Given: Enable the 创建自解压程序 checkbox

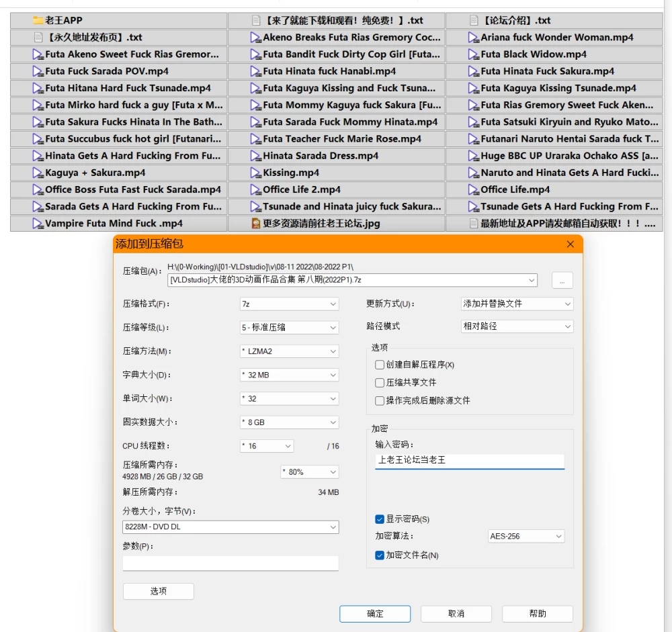Looking at the screenshot, I should (379, 365).
